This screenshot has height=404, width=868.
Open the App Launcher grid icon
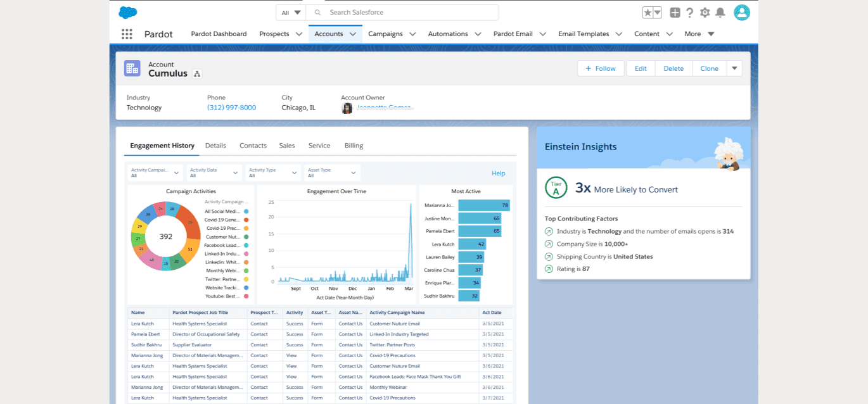point(127,34)
